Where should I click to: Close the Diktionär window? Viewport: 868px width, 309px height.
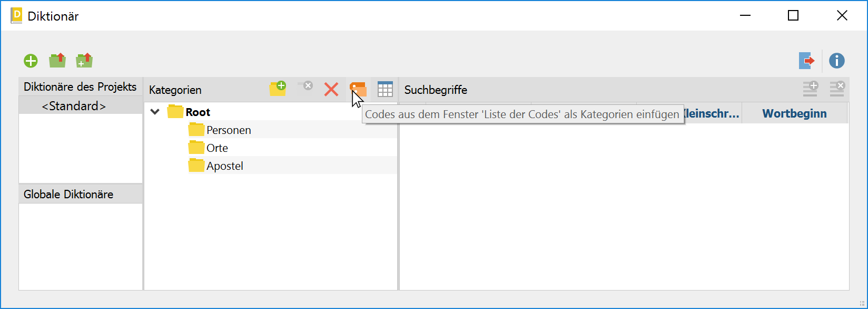842,16
